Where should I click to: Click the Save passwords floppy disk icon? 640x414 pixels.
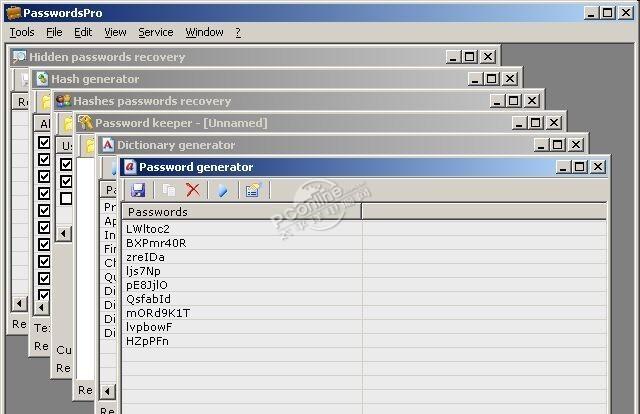point(138,190)
